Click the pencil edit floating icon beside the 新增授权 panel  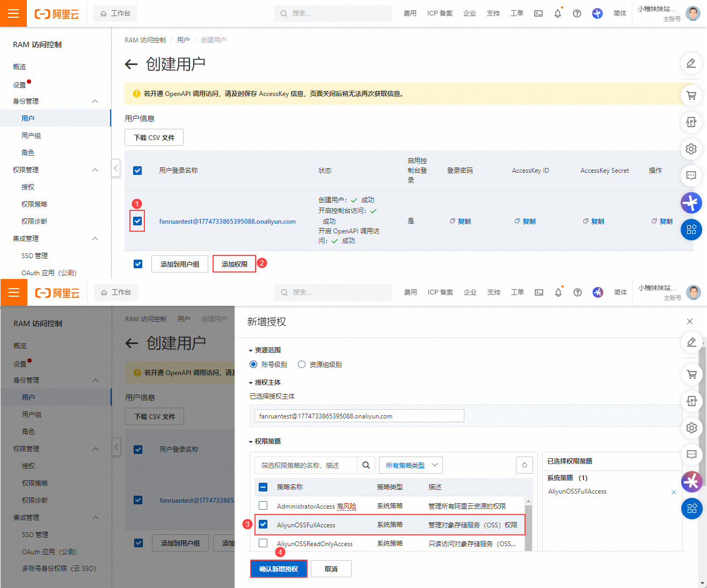point(691,342)
